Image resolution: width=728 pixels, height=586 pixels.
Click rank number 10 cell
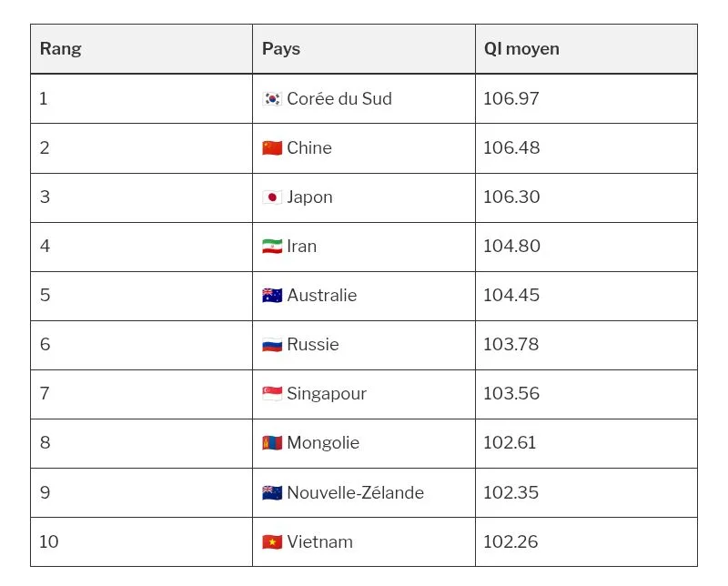tap(49, 542)
